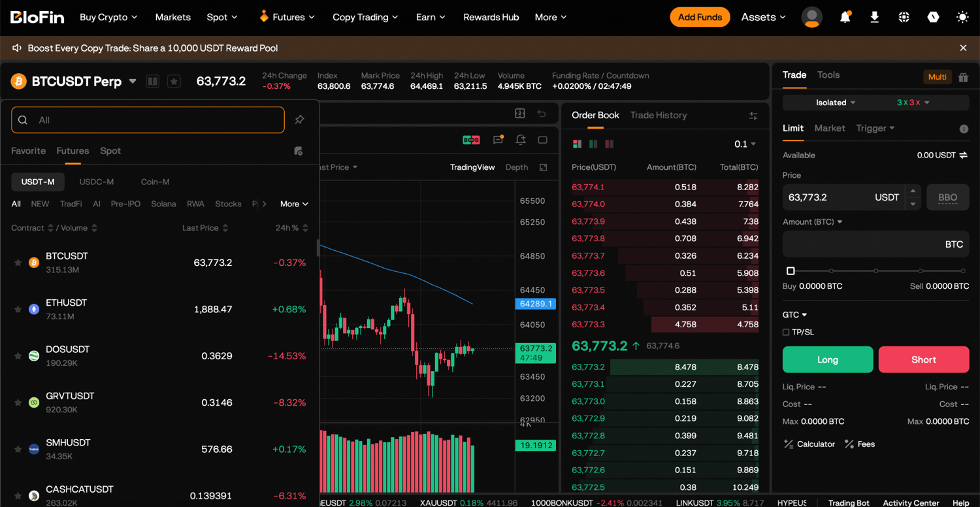980x507 pixels.
Task: Switch theme with the sun icon
Action: (x=962, y=17)
